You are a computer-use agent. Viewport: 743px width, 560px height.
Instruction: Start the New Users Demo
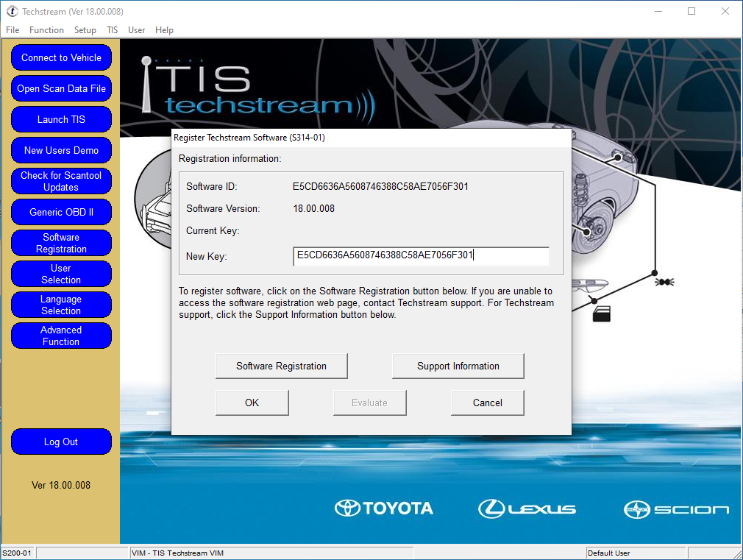(x=61, y=150)
